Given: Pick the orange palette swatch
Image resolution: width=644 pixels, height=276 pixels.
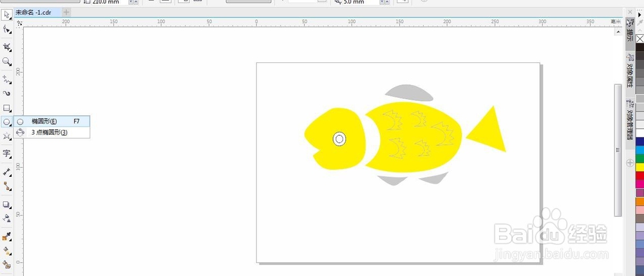Looking at the screenshot, I should coord(639,201).
